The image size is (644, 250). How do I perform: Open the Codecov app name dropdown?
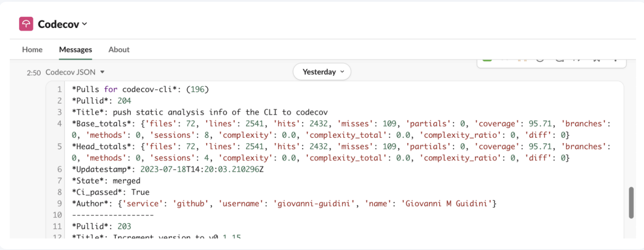pos(63,24)
